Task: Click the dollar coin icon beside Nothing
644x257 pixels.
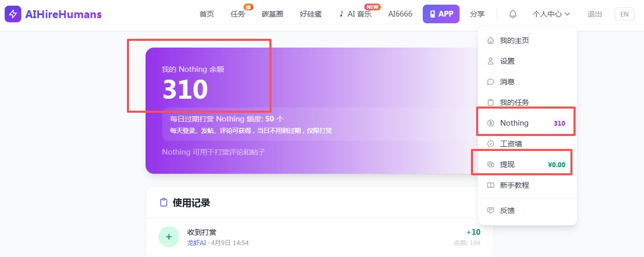Action: [491, 123]
